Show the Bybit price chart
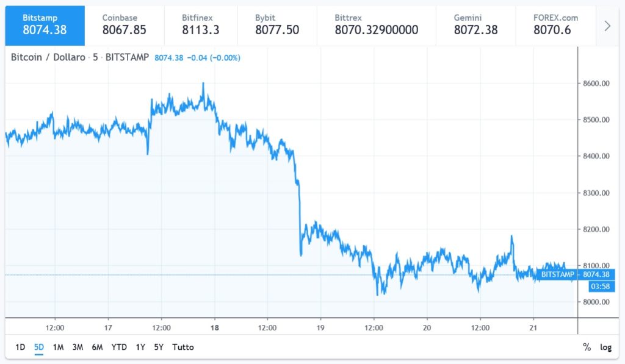 (x=276, y=24)
